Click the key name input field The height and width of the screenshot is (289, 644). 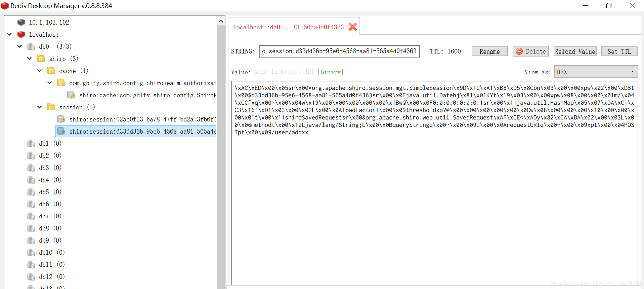(339, 51)
